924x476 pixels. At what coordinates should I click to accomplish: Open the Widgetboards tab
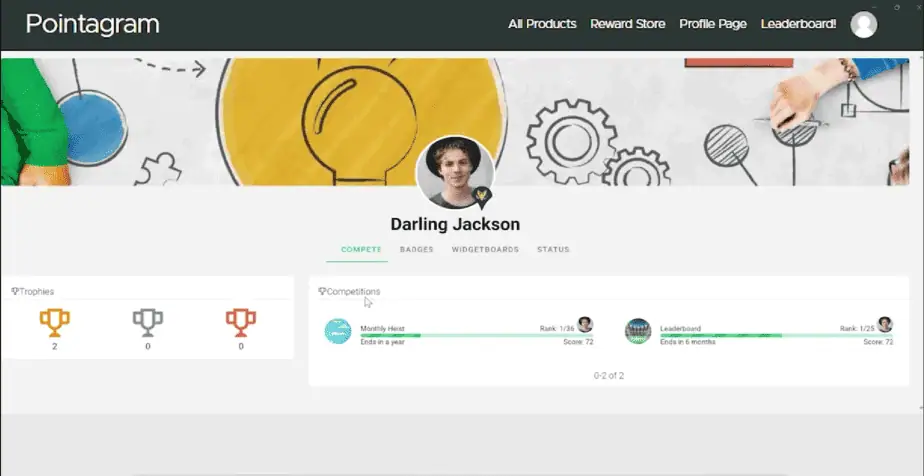point(486,249)
